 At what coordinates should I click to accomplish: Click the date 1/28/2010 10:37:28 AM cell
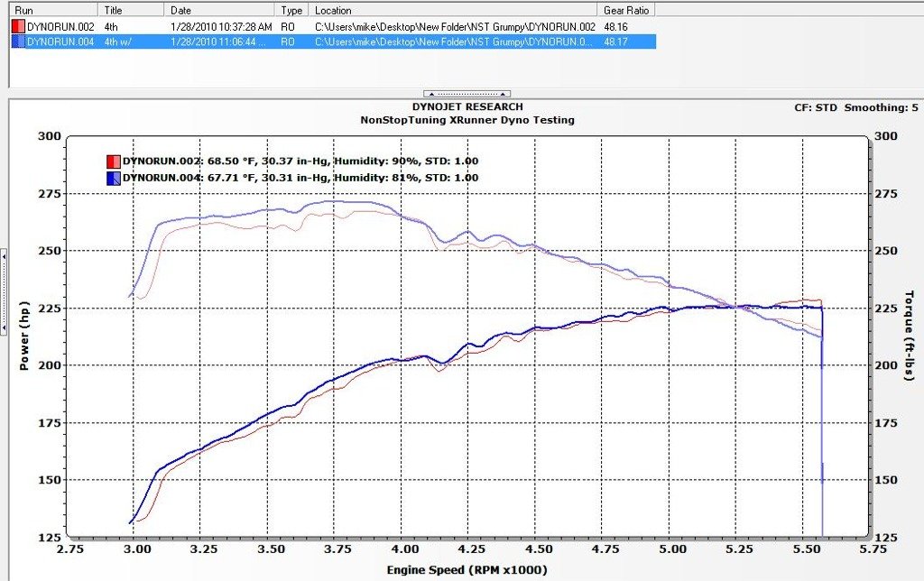click(222, 26)
